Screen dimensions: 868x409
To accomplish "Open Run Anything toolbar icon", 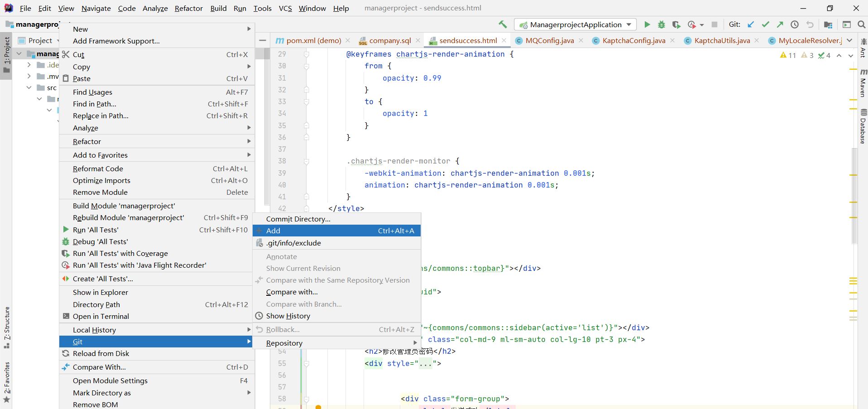I will click(x=847, y=24).
